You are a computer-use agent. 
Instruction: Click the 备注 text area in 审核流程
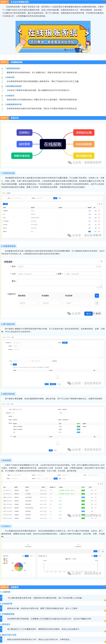click(x=59, y=282)
